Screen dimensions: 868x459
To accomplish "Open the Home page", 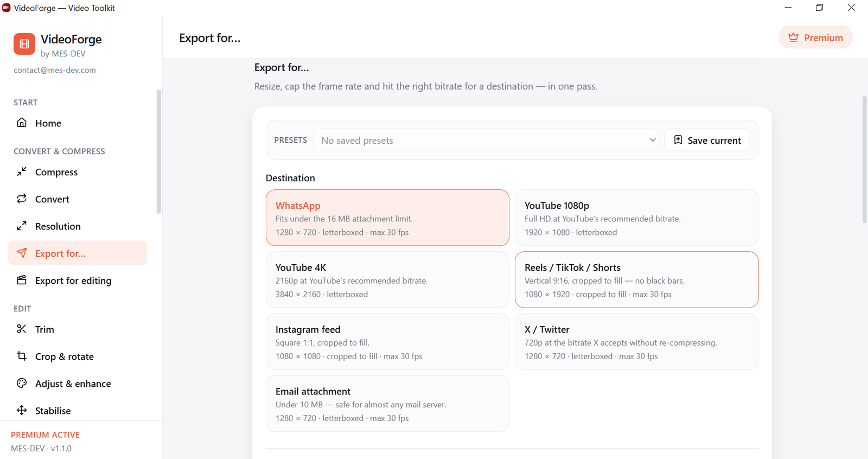I will (x=78, y=123).
